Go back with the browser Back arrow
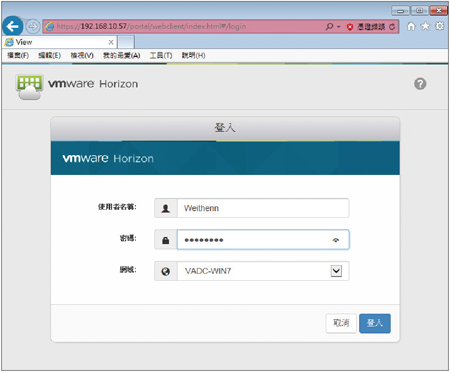This screenshot has height=372, width=450. [13, 26]
